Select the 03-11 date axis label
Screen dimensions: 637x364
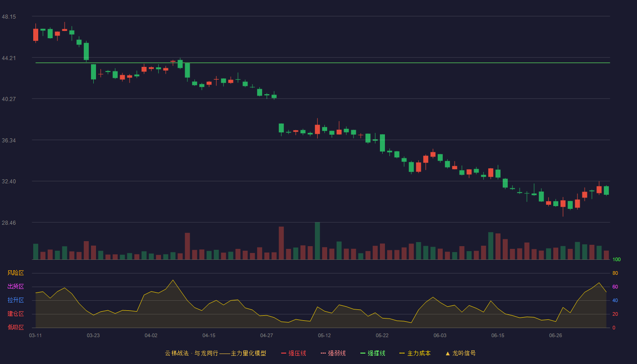coord(35,335)
